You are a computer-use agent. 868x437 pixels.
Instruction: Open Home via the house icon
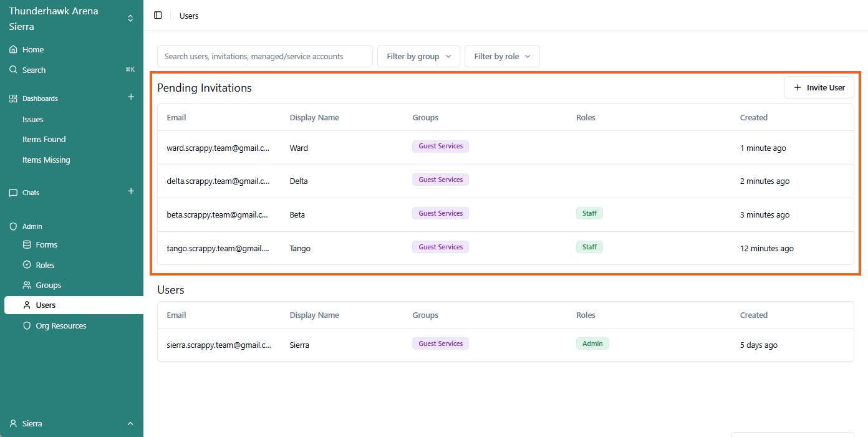pos(13,49)
